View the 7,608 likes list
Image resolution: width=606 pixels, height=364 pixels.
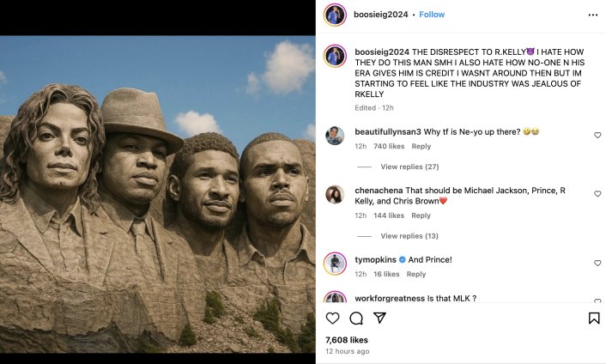point(345,340)
